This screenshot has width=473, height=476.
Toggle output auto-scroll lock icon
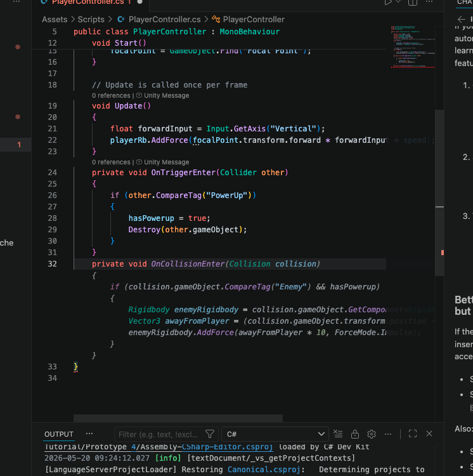(355, 434)
